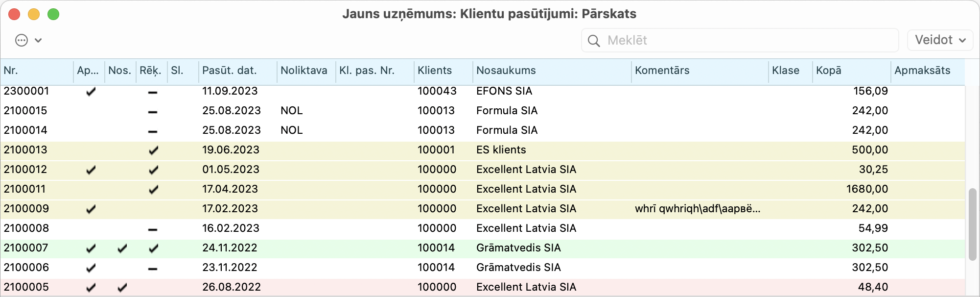Click the dash invoice mark for order 2300001

tap(153, 92)
